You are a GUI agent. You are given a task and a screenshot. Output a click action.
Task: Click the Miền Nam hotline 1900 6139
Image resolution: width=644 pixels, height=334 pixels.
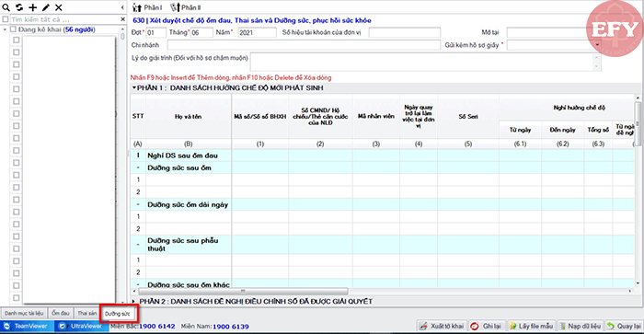pos(231,327)
